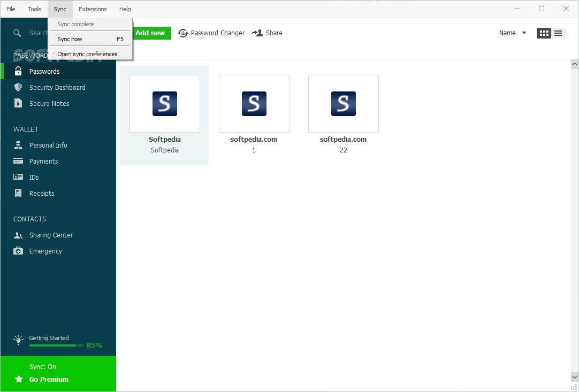Click the 85% progress value
The height and width of the screenshot is (392, 579).
(95, 345)
